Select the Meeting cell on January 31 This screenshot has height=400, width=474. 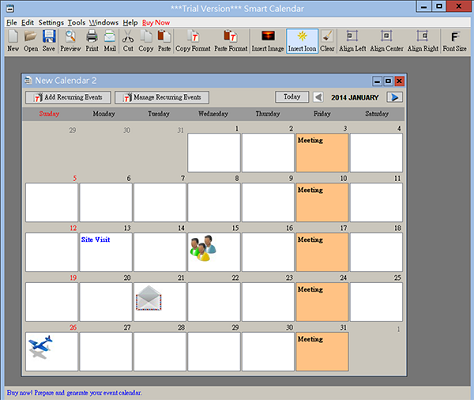322,351
